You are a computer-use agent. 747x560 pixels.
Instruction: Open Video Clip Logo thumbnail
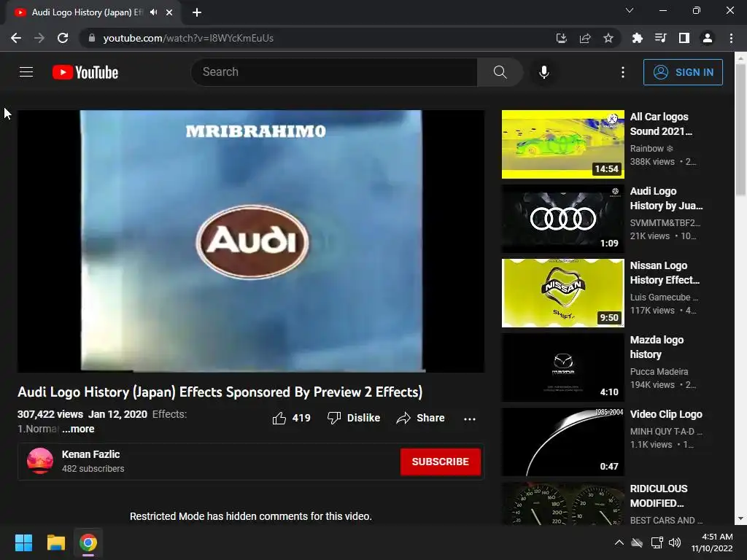point(562,441)
